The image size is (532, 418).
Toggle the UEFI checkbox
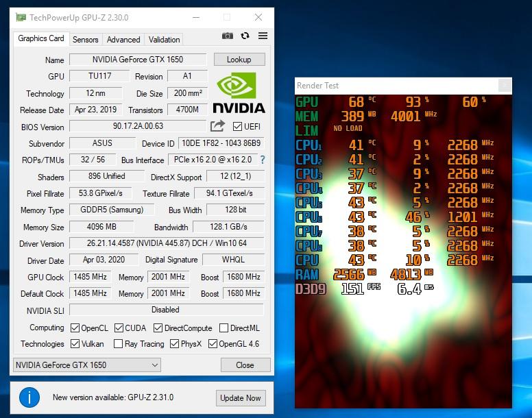click(237, 127)
